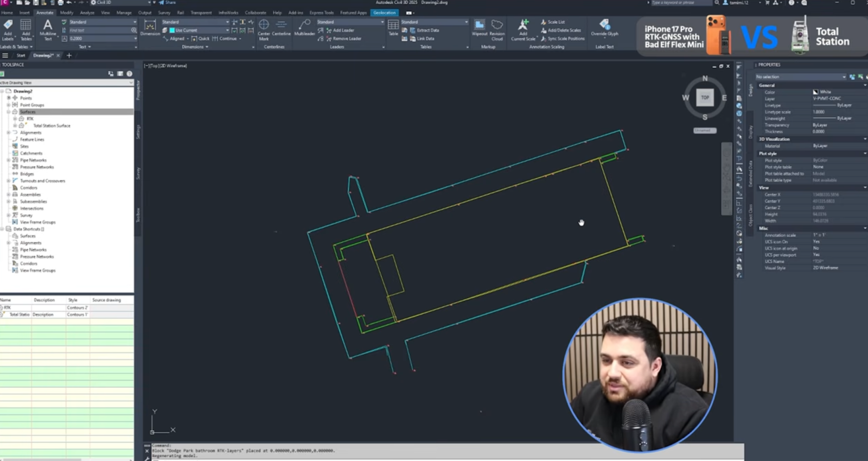Screen dimensions: 868x461
Task: Expand the Pipe Networks node under Drawing2
Action: tap(8, 160)
